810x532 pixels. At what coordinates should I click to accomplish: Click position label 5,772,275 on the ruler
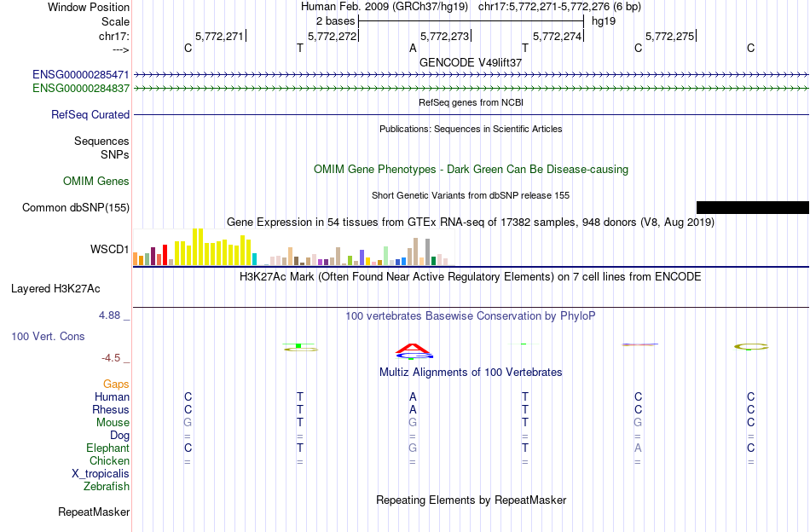click(669, 36)
